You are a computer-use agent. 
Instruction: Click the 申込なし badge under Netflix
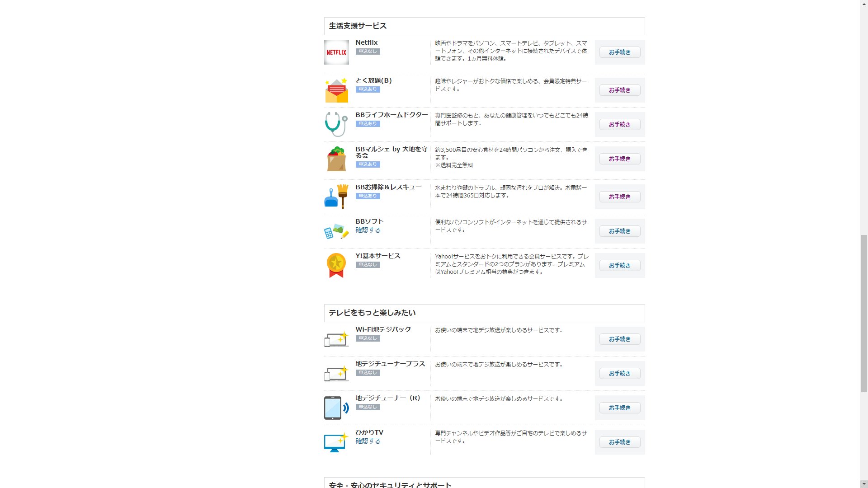[x=368, y=52]
